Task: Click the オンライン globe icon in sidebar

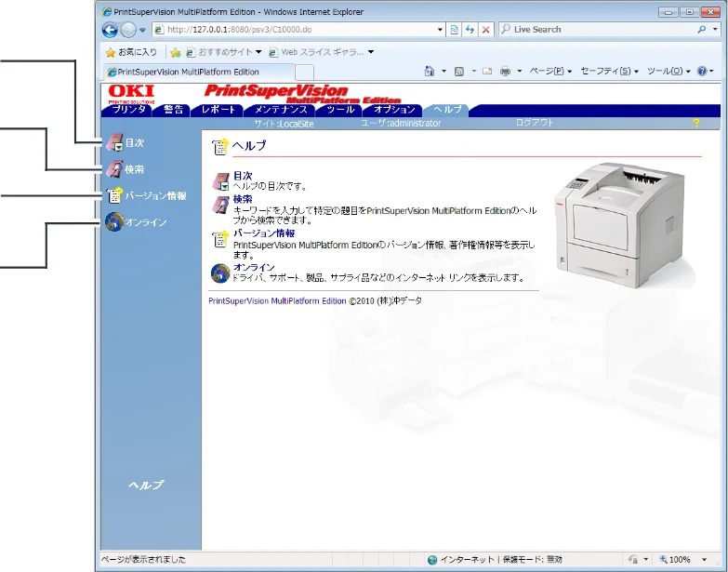Action: tap(114, 222)
